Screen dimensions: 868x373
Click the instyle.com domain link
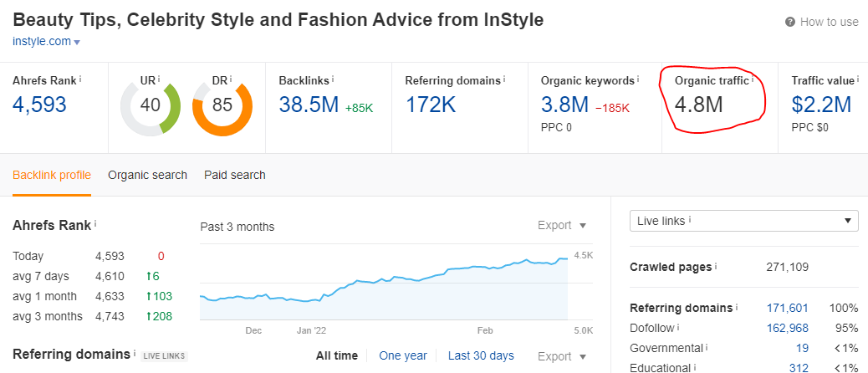(42, 42)
